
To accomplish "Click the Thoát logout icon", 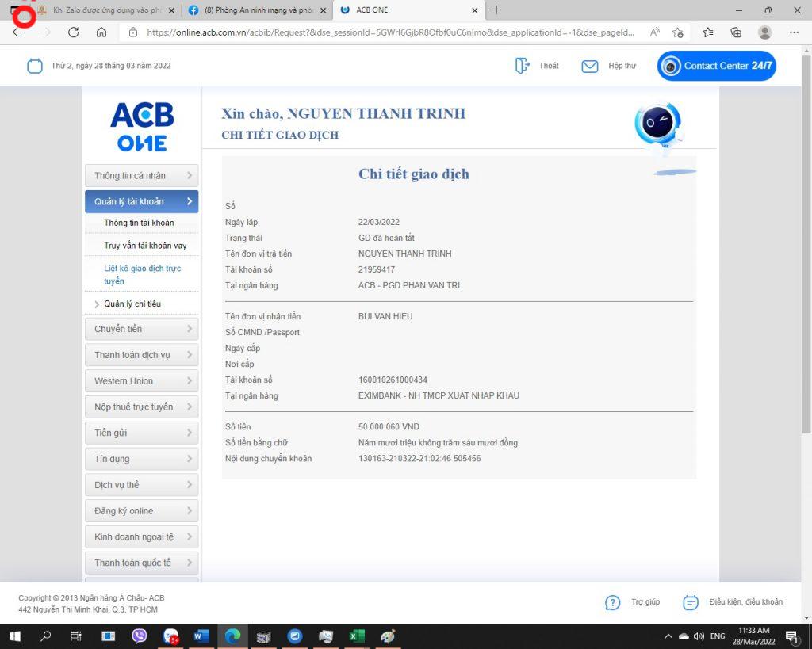I will point(522,66).
